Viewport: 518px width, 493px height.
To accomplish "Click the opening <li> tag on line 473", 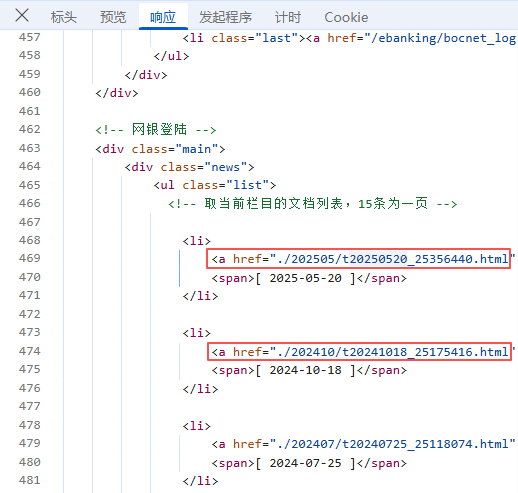I will click(x=197, y=333).
